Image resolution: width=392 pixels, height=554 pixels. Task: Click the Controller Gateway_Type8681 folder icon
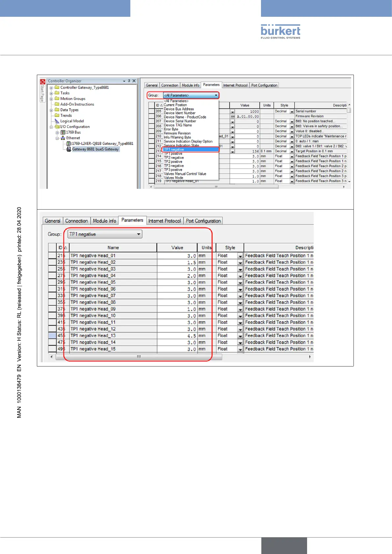[57, 87]
